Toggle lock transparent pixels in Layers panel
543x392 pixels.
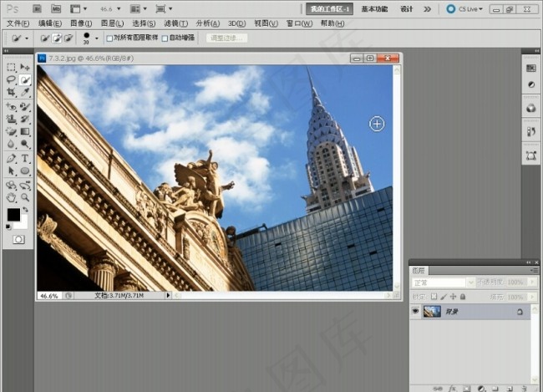click(x=434, y=297)
